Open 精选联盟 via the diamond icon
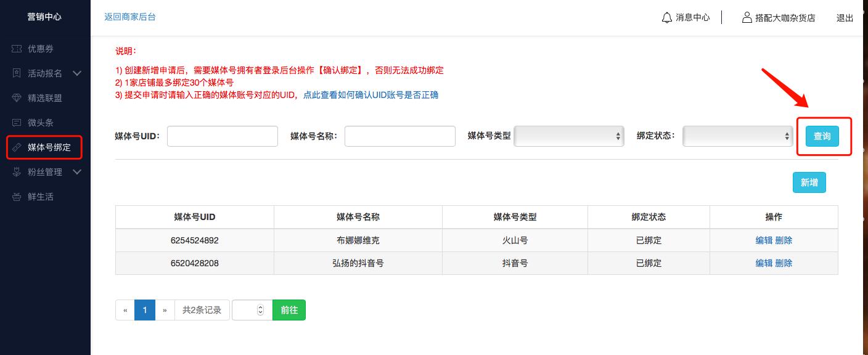868x355 pixels. 15,98
